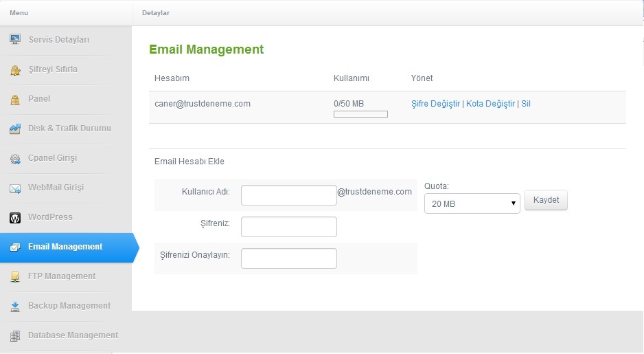Focus the Şifrenizi Onaylayın input field
The image size is (644, 354).
coord(289,258)
